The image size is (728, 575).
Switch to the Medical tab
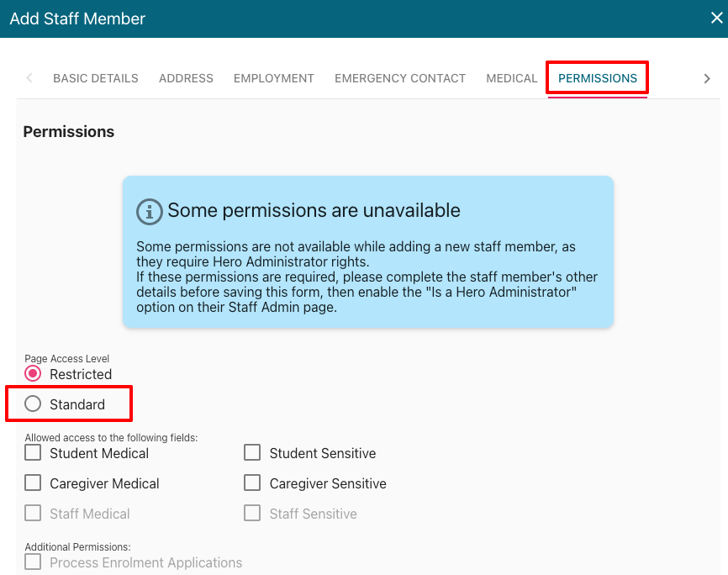[511, 78]
